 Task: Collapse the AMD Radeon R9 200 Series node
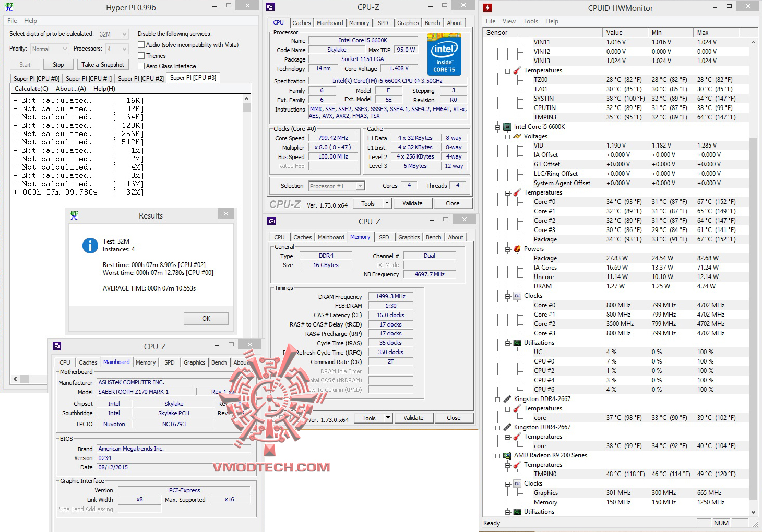[x=498, y=455]
